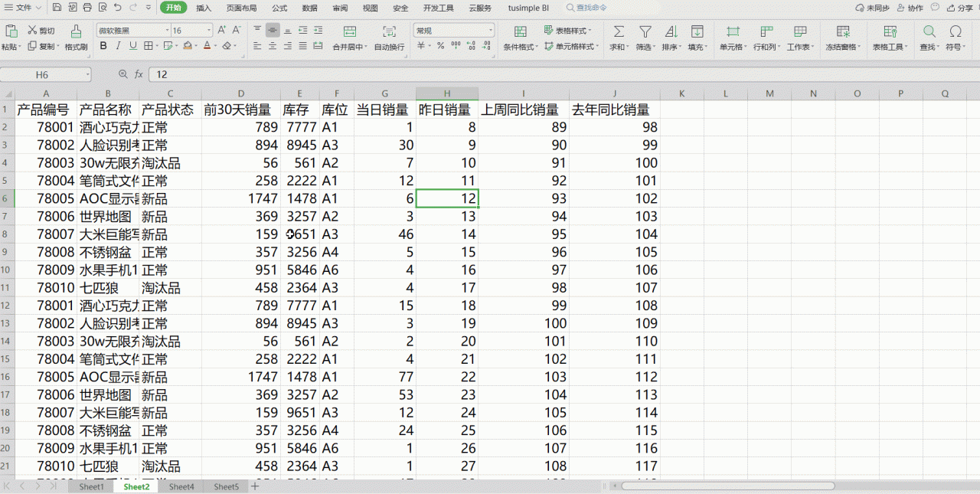This screenshot has height=494, width=980.
Task: Toggle center horizontal alignment
Action: tap(273, 46)
